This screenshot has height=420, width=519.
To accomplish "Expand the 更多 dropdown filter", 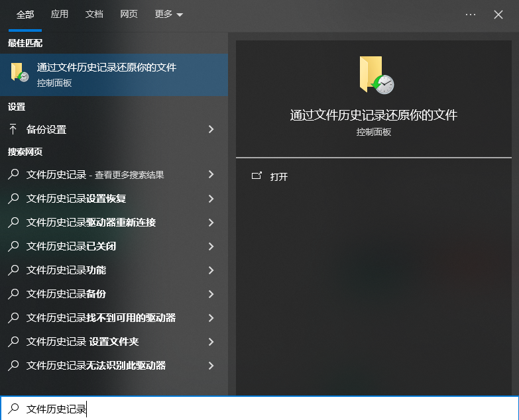I will coord(168,15).
